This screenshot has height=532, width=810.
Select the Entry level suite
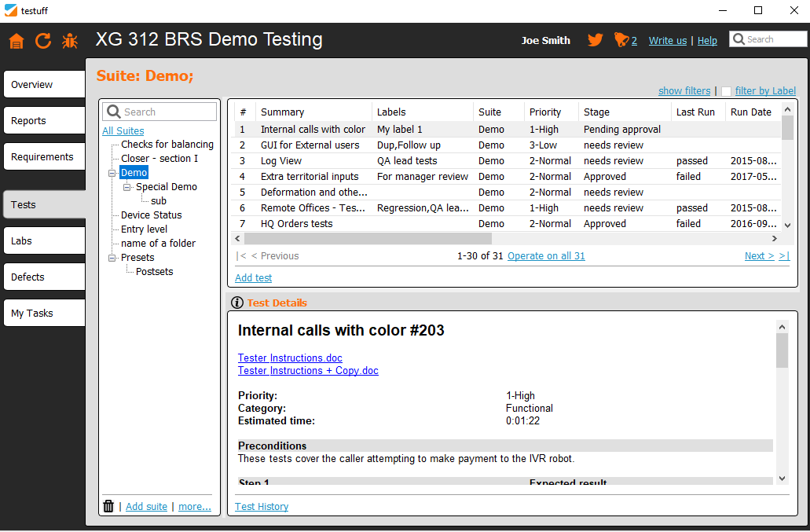[144, 229]
